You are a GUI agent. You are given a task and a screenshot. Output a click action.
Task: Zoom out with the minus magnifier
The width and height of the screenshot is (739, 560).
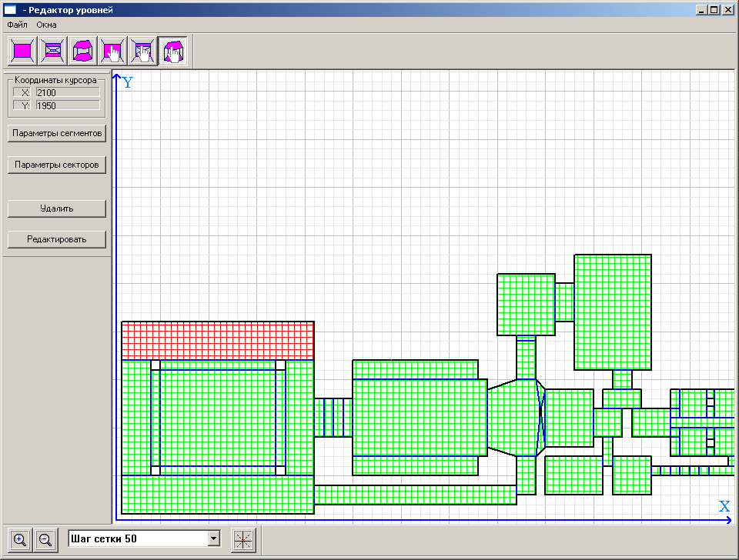(x=45, y=539)
